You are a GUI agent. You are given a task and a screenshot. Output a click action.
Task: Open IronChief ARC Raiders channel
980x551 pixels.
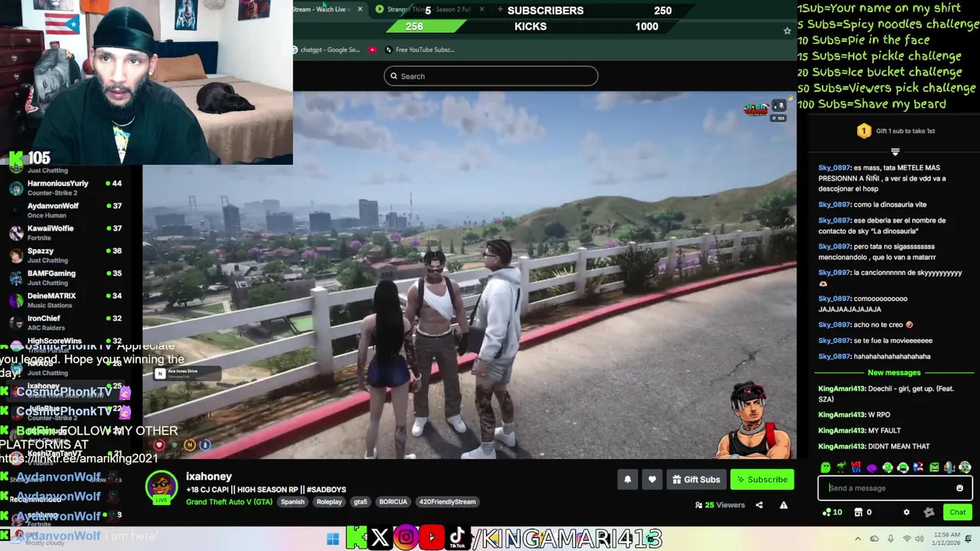65,322
